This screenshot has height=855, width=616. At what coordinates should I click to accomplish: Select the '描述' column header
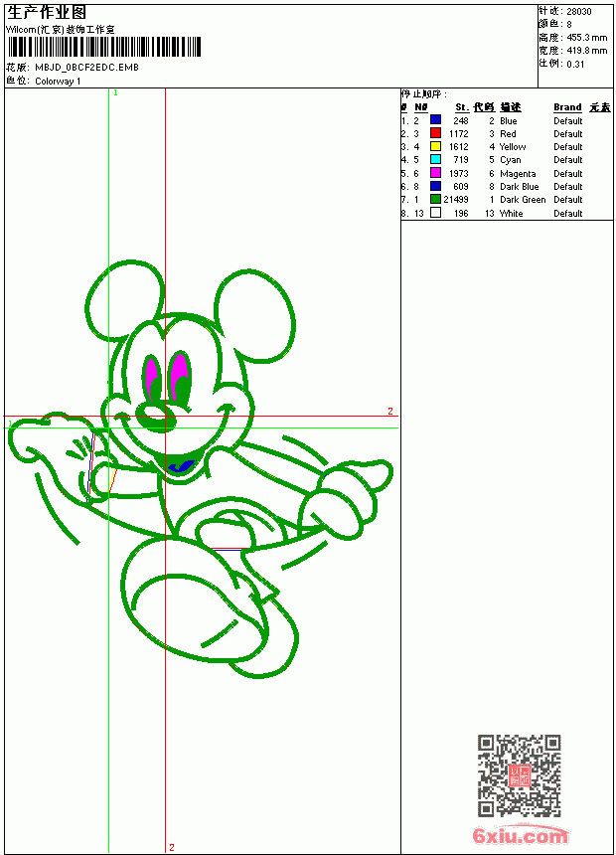(511, 107)
